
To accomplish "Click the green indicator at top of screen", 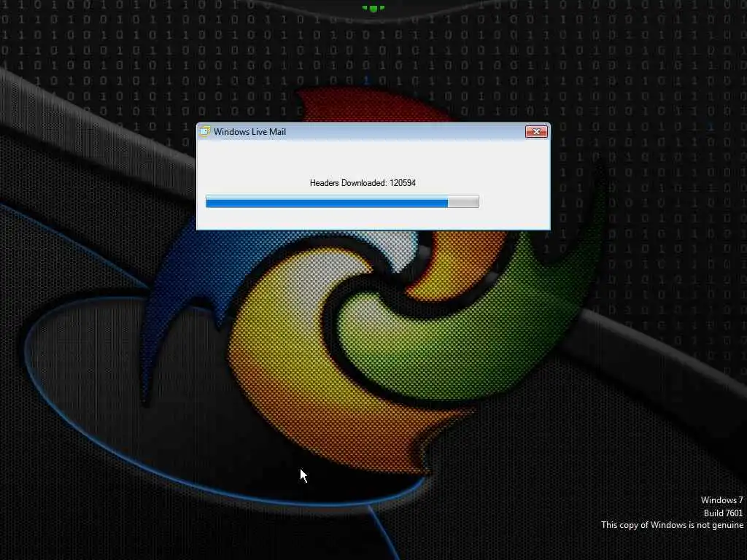I will [x=373, y=8].
